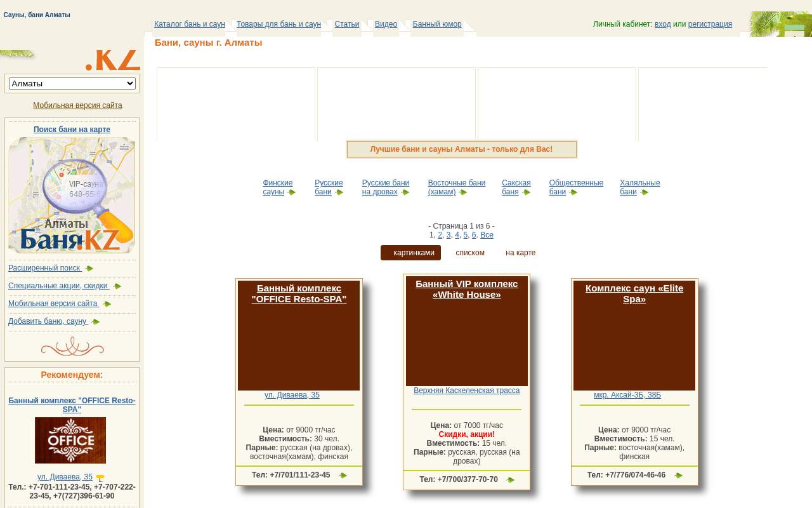This screenshot has height=508, width=812.
Task: Open Товары для бань и саун tab
Action: 278,24
